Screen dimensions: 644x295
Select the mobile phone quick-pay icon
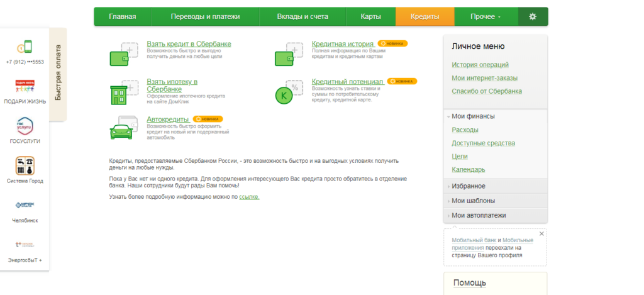pyautogui.click(x=25, y=47)
